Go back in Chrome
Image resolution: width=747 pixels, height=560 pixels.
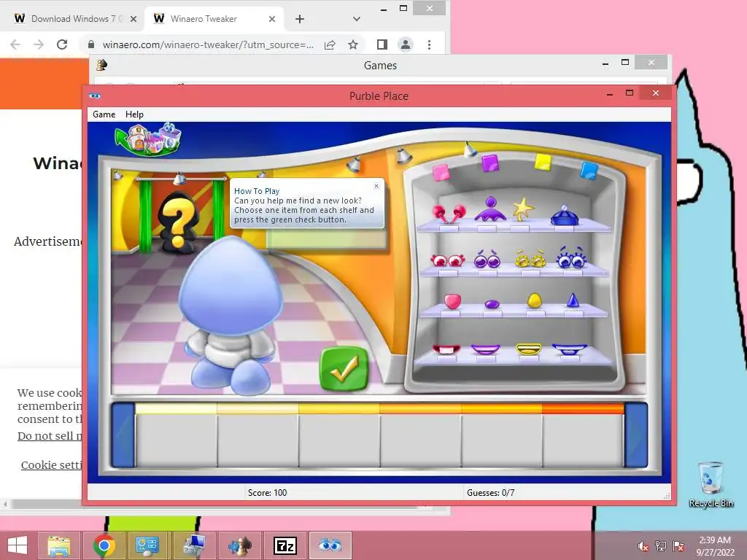point(15,44)
